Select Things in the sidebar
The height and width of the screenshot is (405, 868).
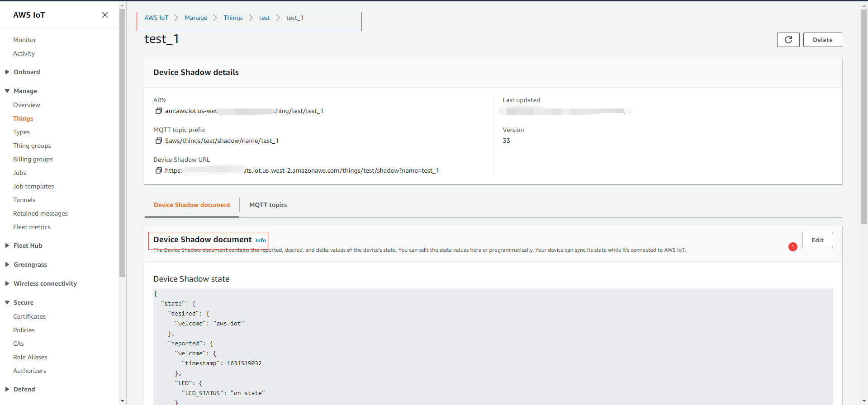click(x=23, y=118)
